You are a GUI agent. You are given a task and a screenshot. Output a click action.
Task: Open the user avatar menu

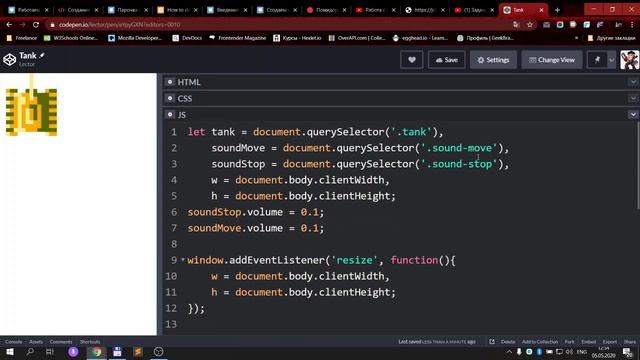click(x=629, y=60)
